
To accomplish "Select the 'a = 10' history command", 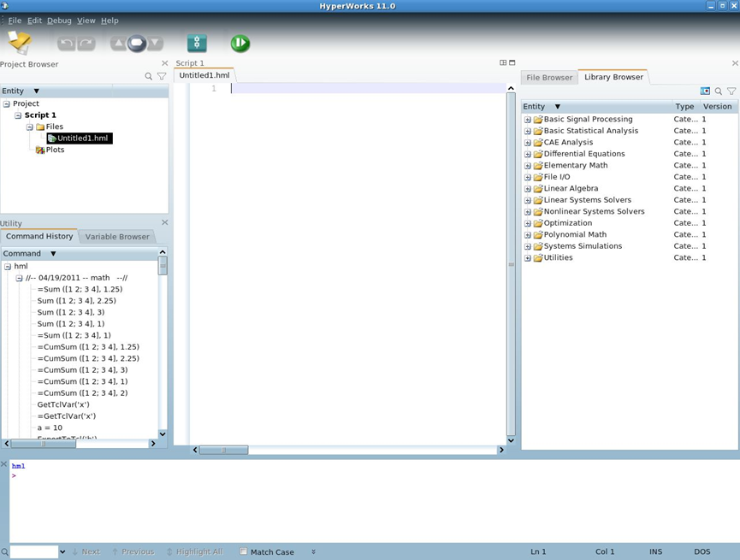I will pyautogui.click(x=50, y=427).
